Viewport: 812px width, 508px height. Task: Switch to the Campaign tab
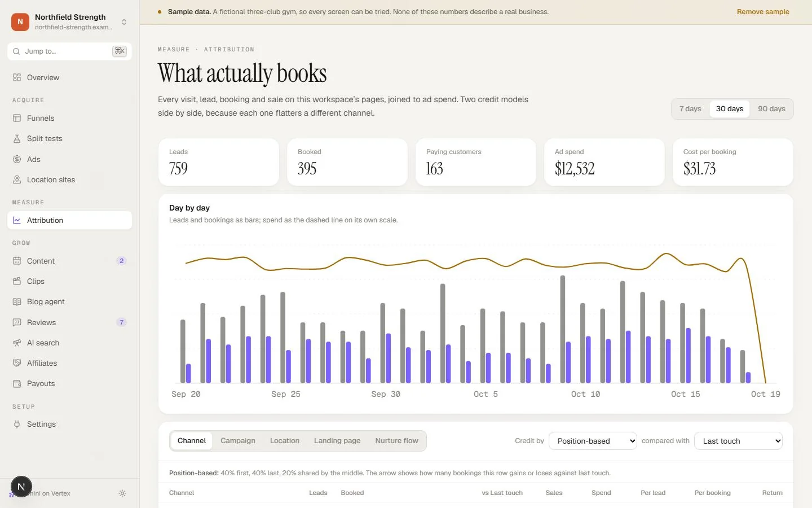(x=238, y=441)
